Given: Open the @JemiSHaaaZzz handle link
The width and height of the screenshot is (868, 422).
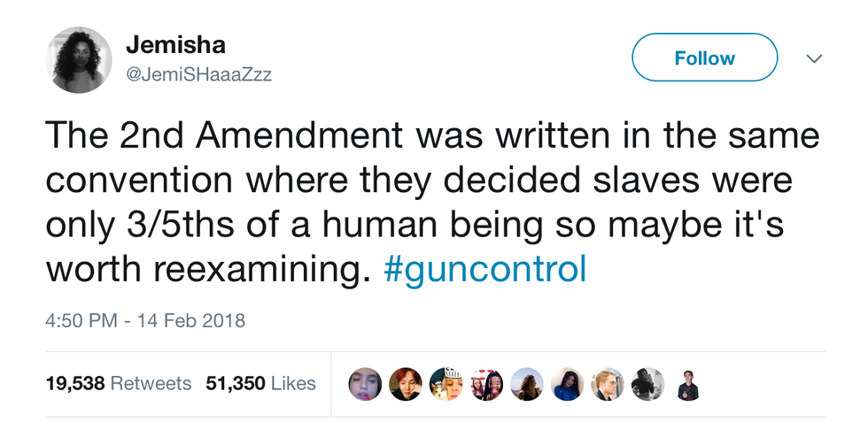Looking at the screenshot, I should click(198, 75).
